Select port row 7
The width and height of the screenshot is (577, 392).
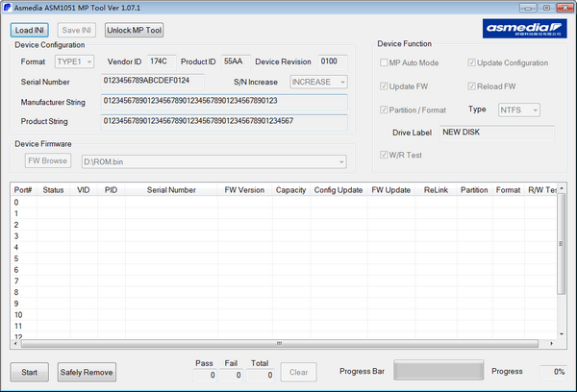point(284,281)
